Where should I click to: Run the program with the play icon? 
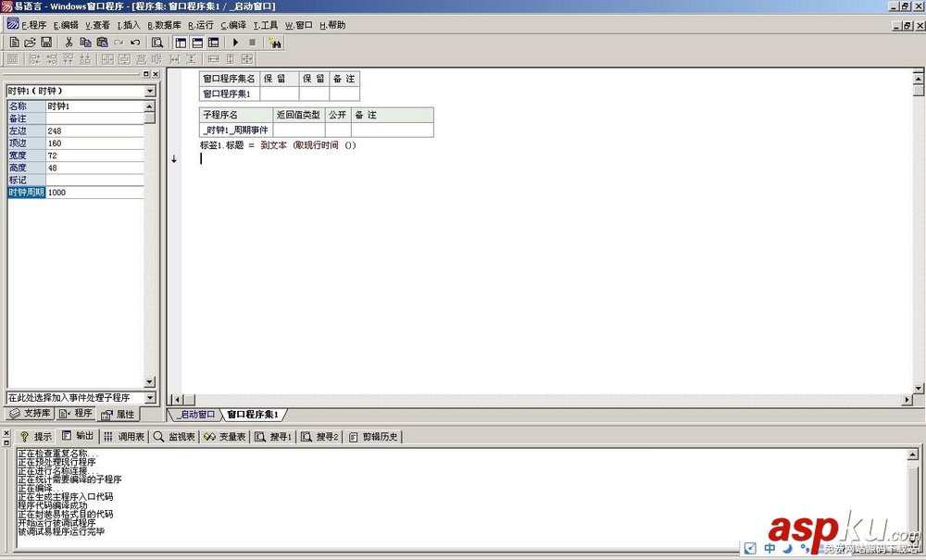click(235, 43)
